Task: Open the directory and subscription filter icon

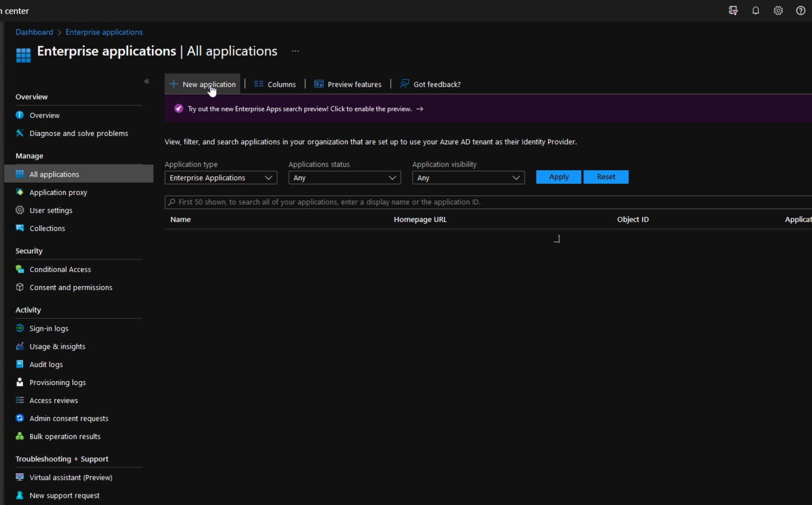Action: point(733,11)
